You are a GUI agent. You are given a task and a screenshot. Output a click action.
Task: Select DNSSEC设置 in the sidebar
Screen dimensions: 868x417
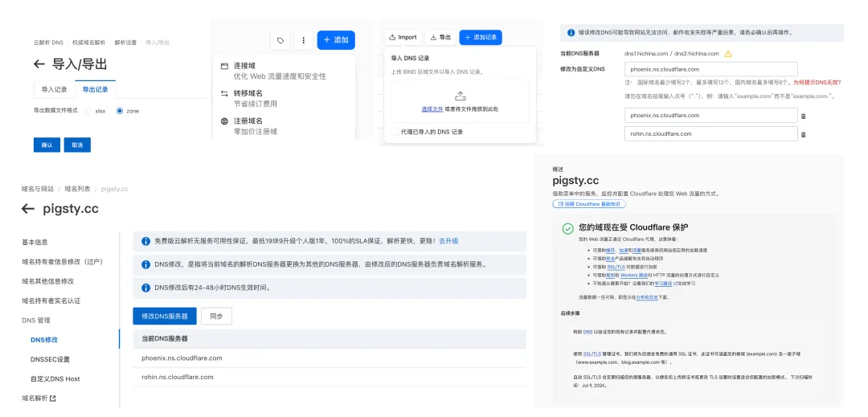click(x=51, y=359)
